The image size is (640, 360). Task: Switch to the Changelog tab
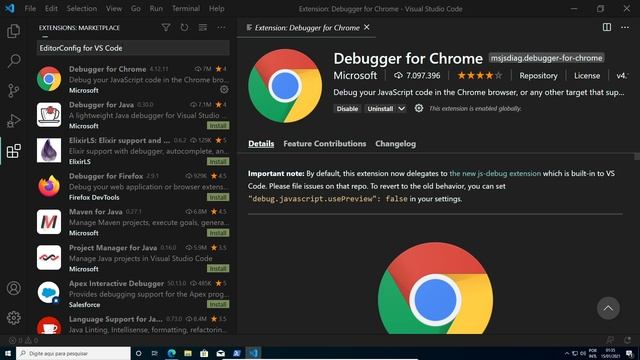396,144
